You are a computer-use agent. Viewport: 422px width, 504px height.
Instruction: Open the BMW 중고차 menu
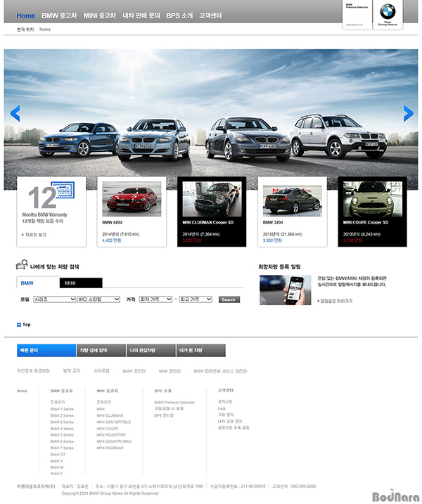tap(59, 15)
